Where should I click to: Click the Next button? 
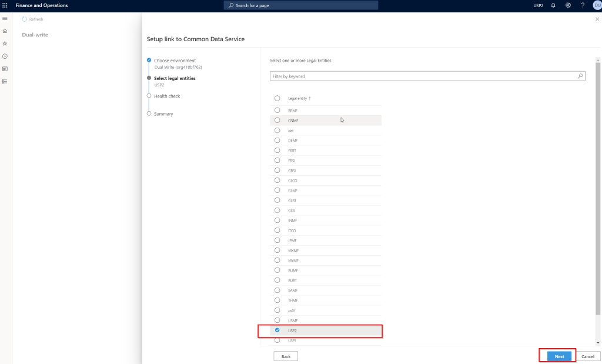pos(559,356)
